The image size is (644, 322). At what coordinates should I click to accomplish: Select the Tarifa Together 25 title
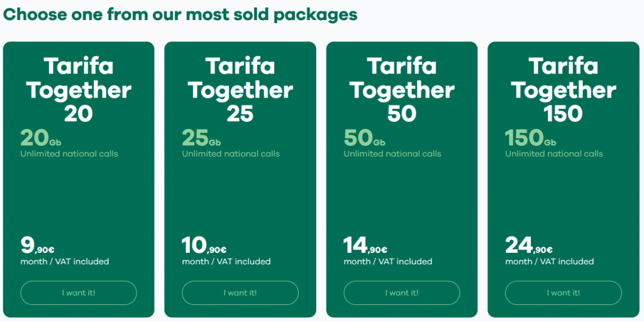(240, 89)
